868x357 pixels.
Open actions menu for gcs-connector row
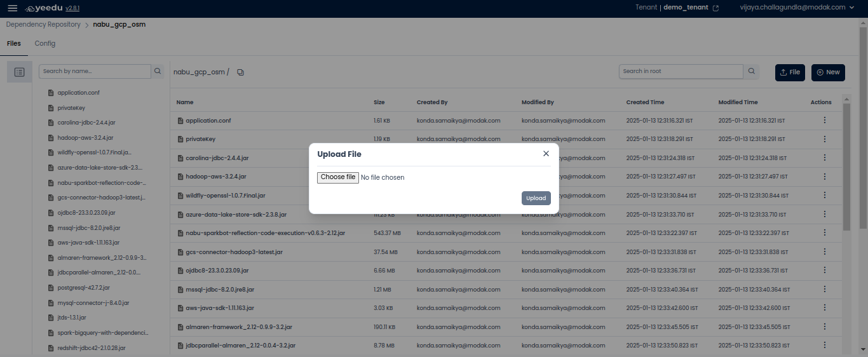(825, 252)
